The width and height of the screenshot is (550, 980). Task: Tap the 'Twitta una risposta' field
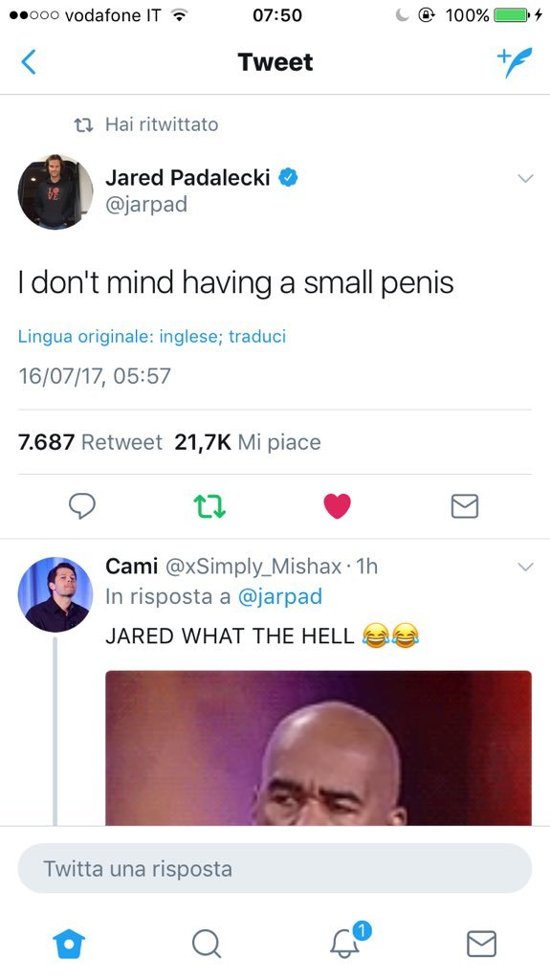coord(275,868)
